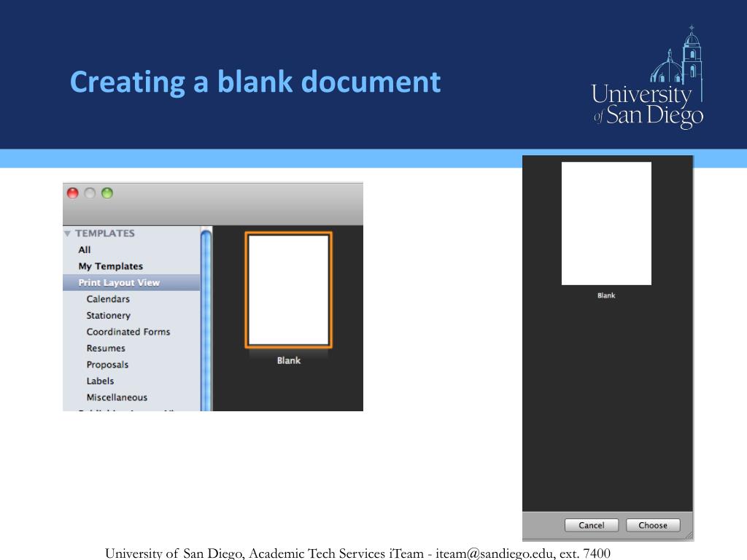The image size is (747, 560).
Task: Click the resize grip at preview panel corner
Action: coord(689,536)
